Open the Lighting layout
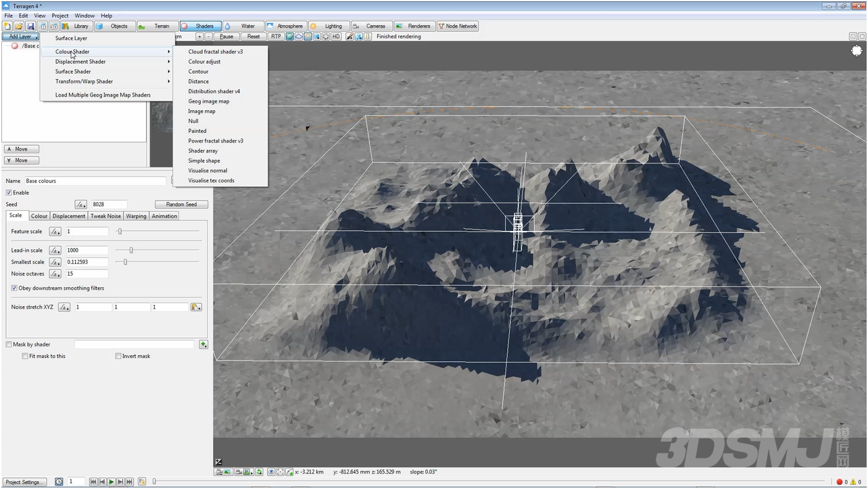This screenshot has width=868, height=489. click(329, 26)
